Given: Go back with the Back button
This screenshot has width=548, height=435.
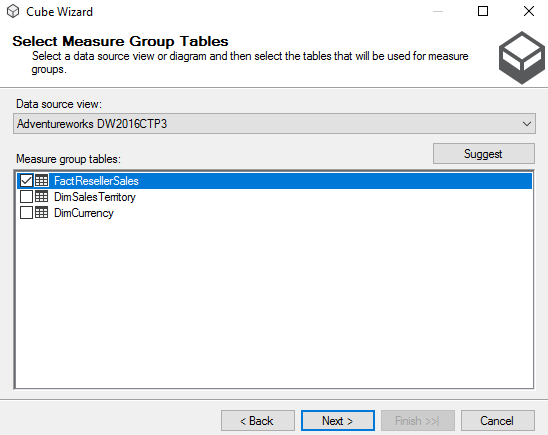Looking at the screenshot, I should [258, 421].
